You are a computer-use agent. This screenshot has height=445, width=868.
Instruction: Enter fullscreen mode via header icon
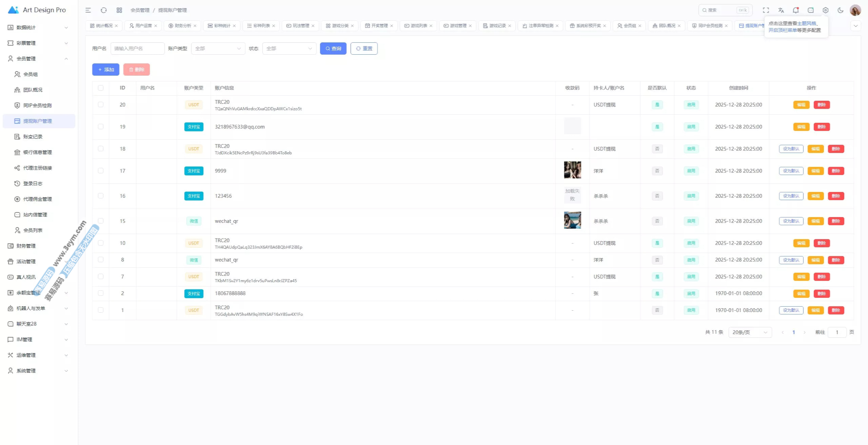pos(766,10)
